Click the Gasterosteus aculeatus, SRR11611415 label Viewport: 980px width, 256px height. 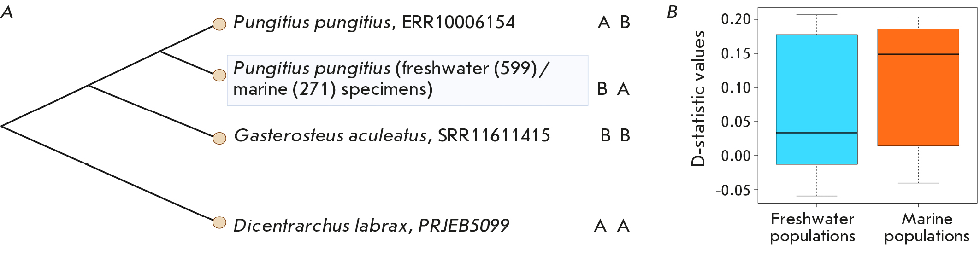pyautogui.click(x=392, y=136)
